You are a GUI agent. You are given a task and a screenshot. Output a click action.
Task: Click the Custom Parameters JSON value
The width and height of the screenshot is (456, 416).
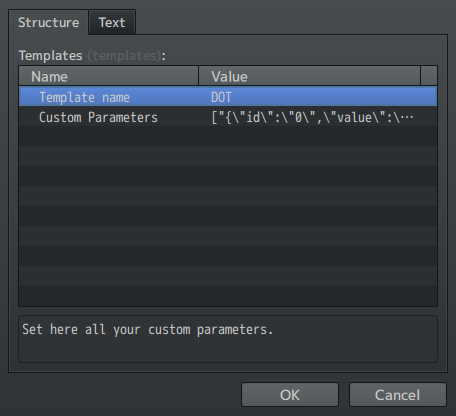click(313, 117)
